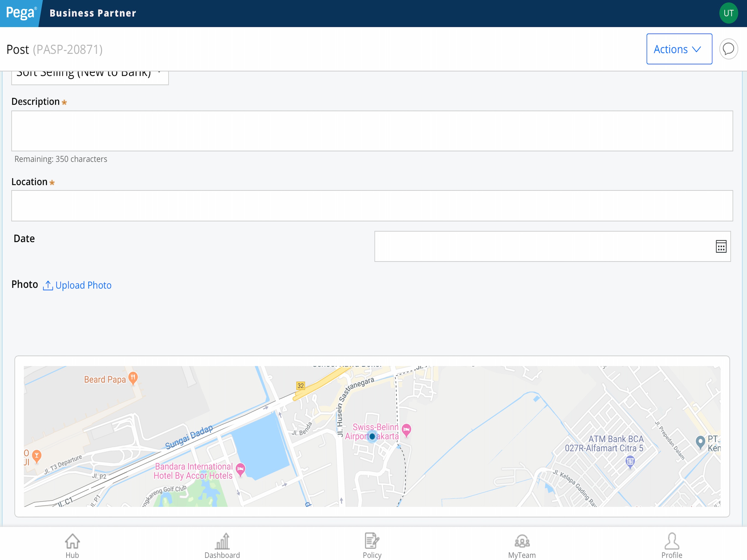Image resolution: width=747 pixels, height=560 pixels.
Task: Click the orange cocktail bar map pin
Action: point(36,456)
